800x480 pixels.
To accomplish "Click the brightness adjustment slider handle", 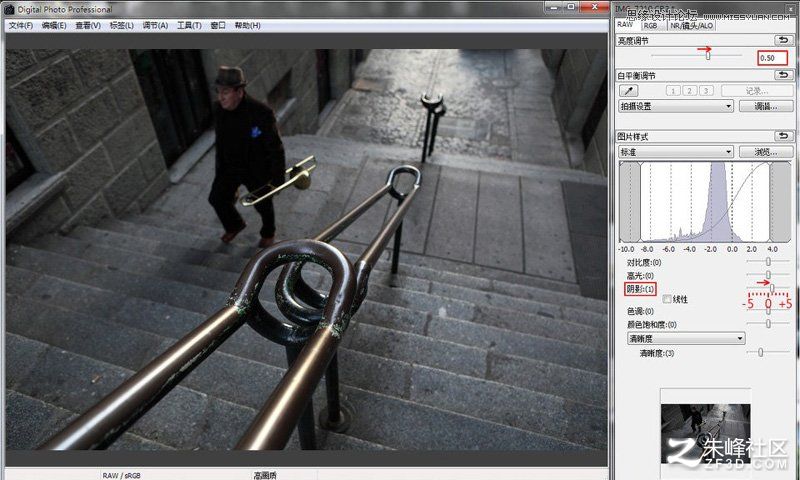I will tap(708, 56).
